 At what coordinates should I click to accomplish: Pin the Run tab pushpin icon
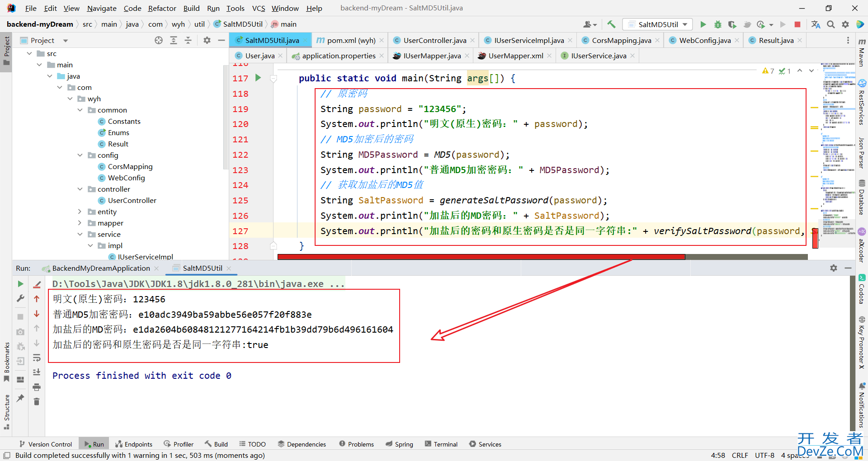tap(20, 398)
